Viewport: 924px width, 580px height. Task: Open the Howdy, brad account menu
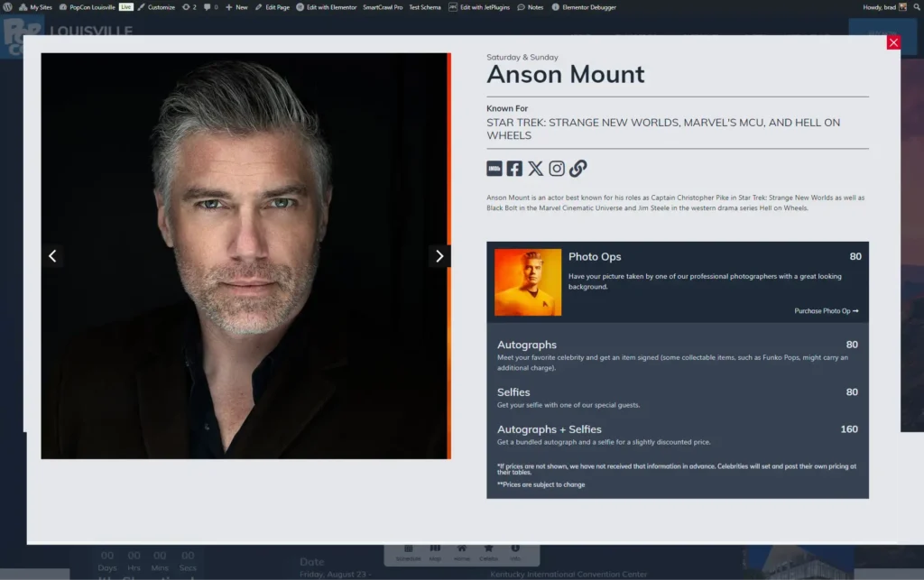point(884,7)
